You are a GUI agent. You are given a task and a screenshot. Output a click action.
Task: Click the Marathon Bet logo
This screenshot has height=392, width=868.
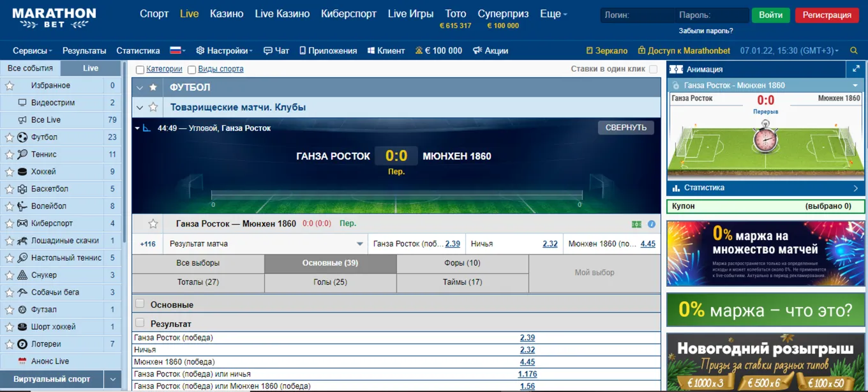[54, 18]
